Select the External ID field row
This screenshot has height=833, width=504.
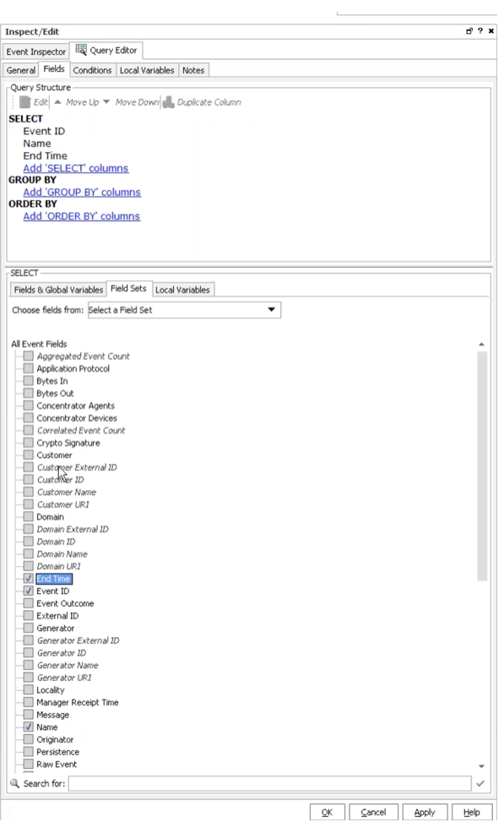click(57, 615)
